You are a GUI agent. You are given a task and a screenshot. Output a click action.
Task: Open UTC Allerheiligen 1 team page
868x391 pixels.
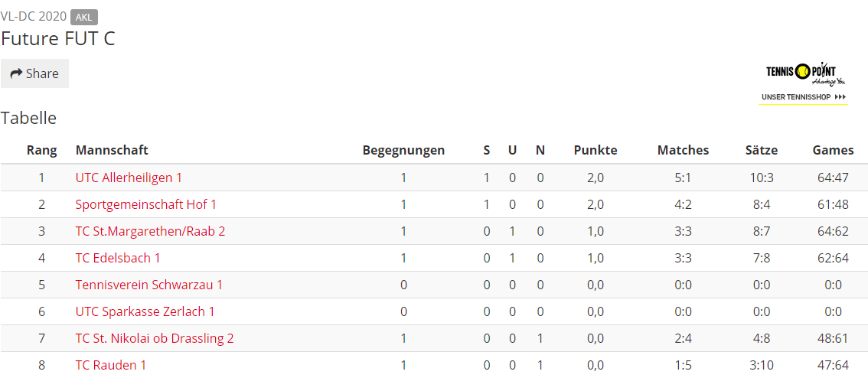point(129,178)
